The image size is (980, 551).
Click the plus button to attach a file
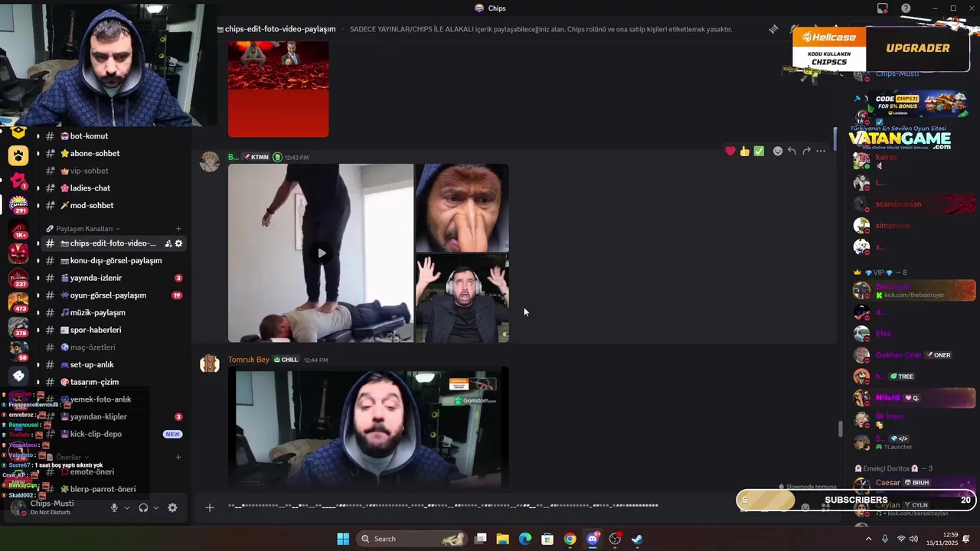click(x=209, y=507)
